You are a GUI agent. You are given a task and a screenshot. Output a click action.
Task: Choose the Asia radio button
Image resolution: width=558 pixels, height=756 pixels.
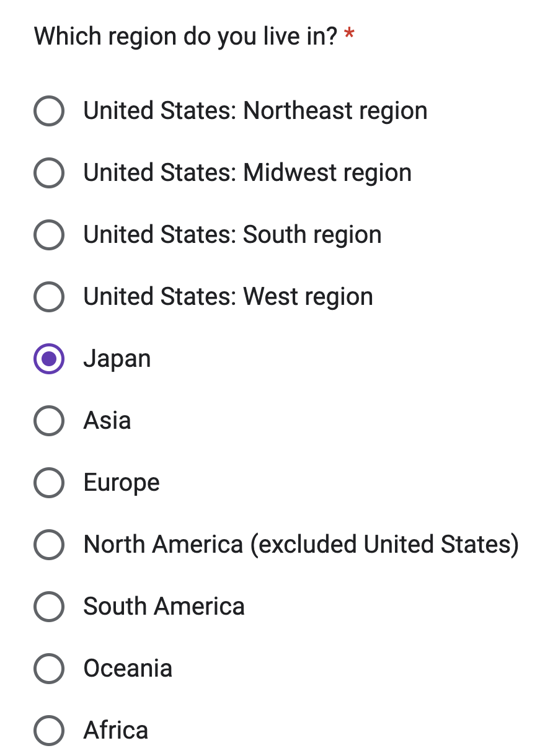[x=49, y=421]
